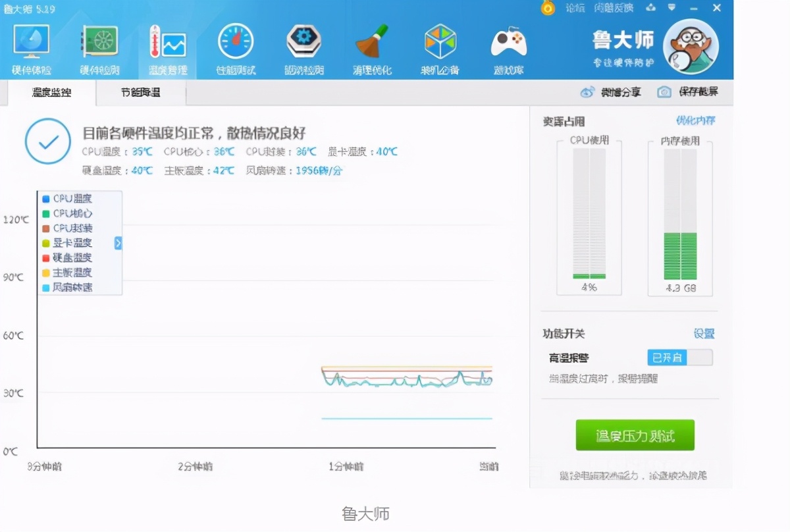The height and width of the screenshot is (532, 790).
Task: Open the 硬件检测 hardware detection tool
Action: (100, 46)
